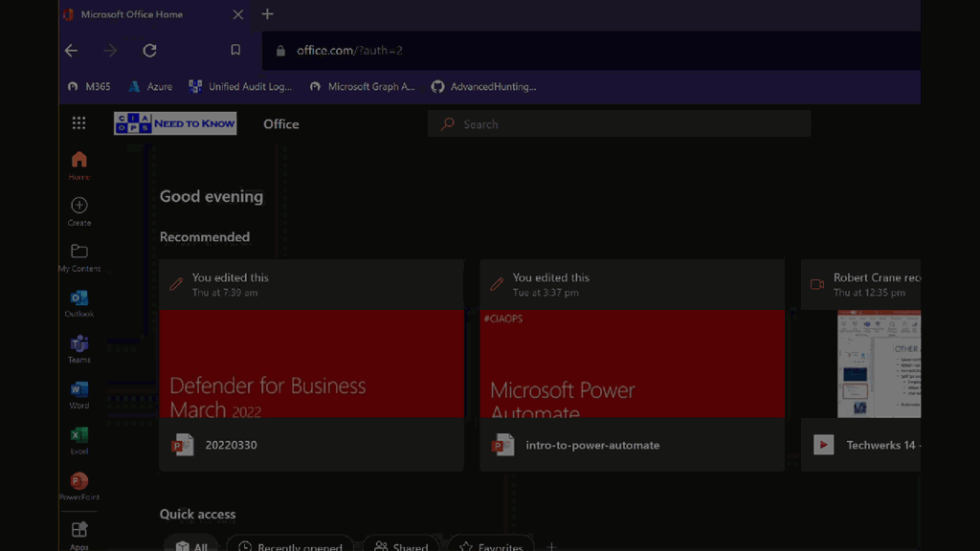Bookmark this page via bookmark icon

coord(235,51)
